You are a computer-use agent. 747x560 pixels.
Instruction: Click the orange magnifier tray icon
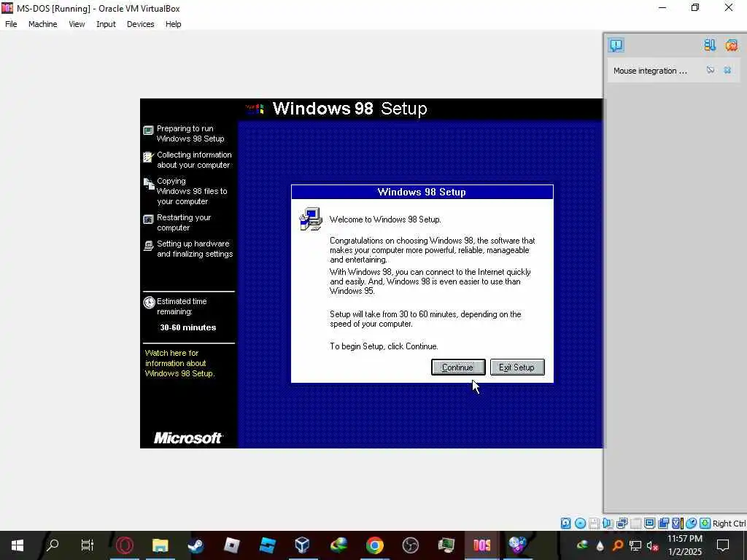pyautogui.click(x=617, y=545)
